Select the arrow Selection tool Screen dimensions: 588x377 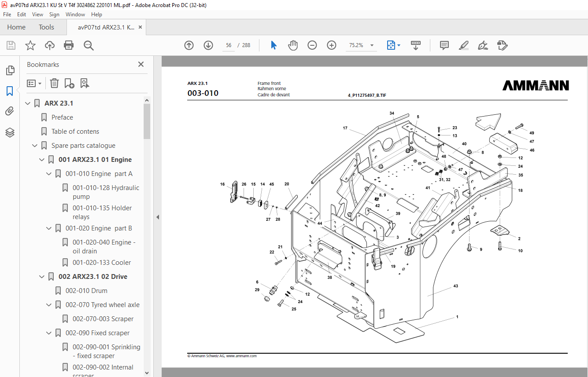click(x=274, y=45)
